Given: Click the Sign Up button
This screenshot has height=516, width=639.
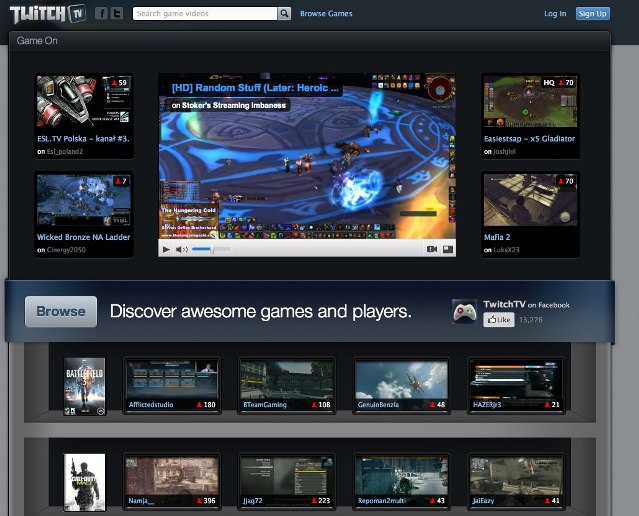Looking at the screenshot, I should click(x=592, y=14).
